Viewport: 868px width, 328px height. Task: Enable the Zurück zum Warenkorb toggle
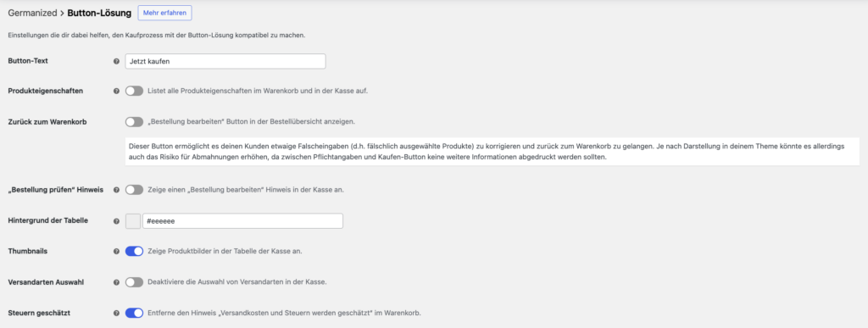coord(134,122)
